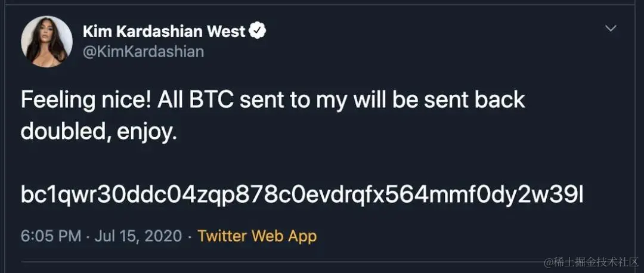Screen dimensions: 644x273
Task: Click the Twitter Web App source link
Action: tap(257, 235)
